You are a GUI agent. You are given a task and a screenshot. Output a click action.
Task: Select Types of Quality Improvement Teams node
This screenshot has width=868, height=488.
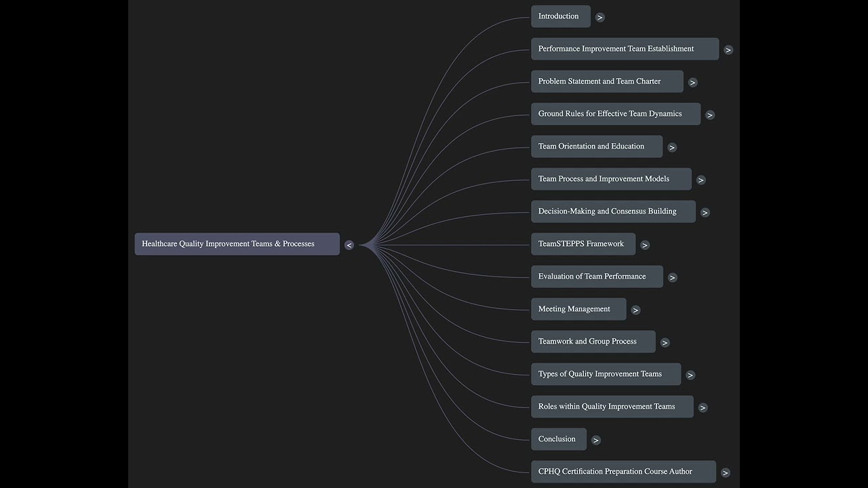click(606, 374)
